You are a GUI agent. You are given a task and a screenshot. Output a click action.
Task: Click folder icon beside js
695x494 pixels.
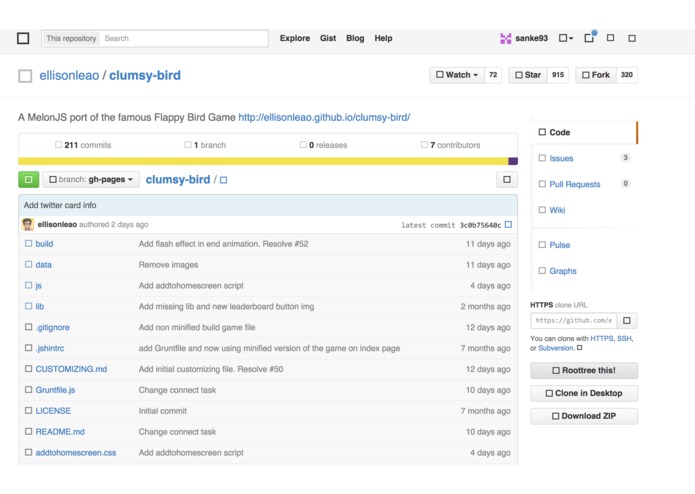click(x=28, y=285)
